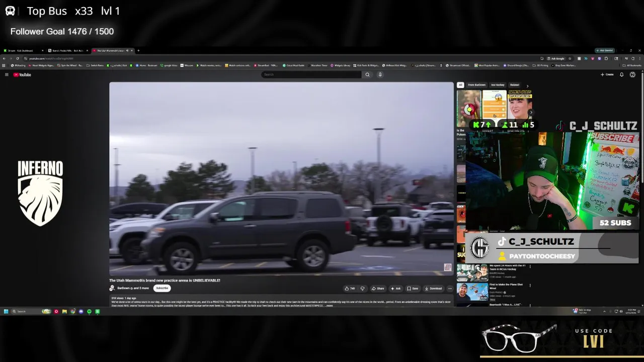The height and width of the screenshot is (362, 644).
Task: Click the Windows taskbar search box
Action: [31, 311]
